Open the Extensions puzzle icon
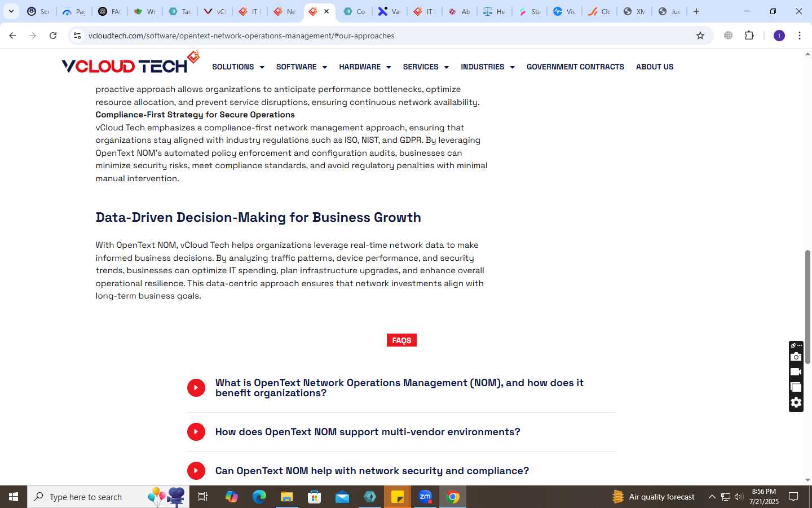The width and height of the screenshot is (812, 508). tap(749, 36)
